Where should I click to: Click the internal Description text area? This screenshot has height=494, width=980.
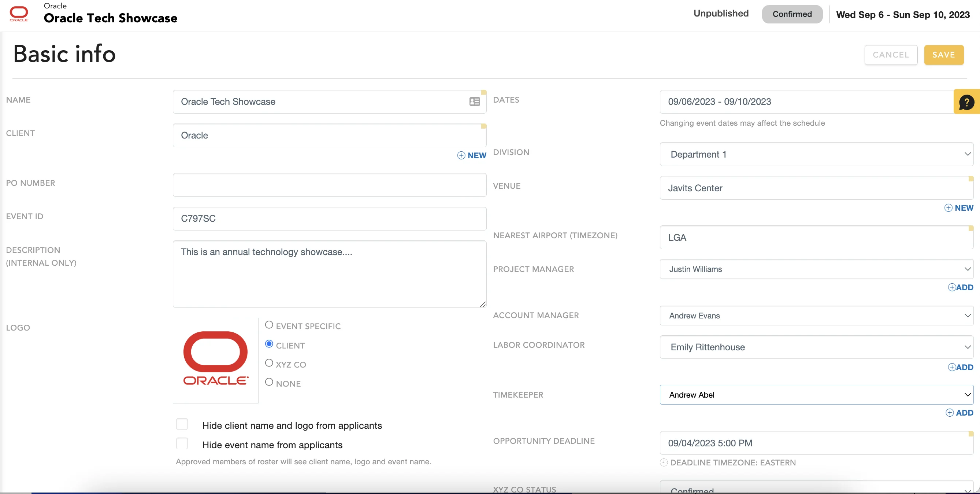coord(330,274)
